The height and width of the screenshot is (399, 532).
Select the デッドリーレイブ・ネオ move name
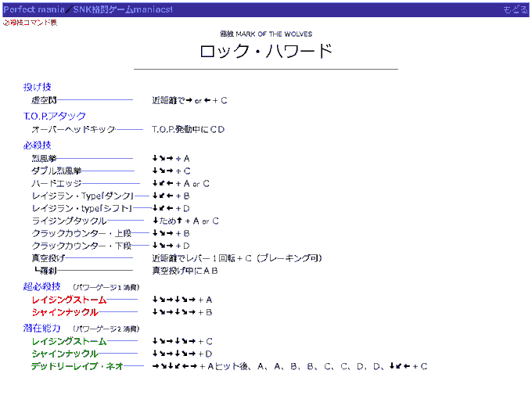point(77,366)
